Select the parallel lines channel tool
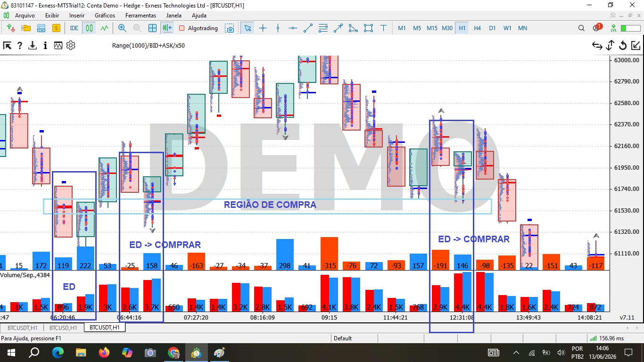The width and height of the screenshot is (644, 362). [323, 28]
